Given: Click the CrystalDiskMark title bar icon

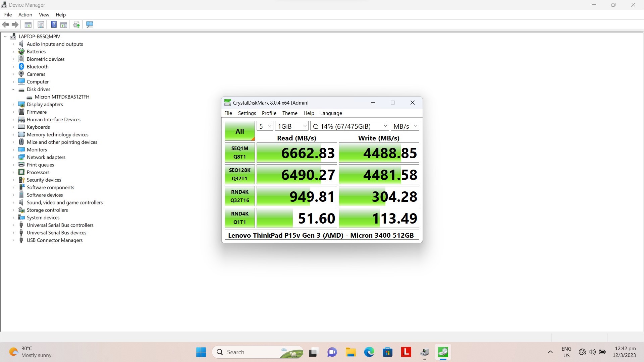Looking at the screenshot, I should 228,103.
